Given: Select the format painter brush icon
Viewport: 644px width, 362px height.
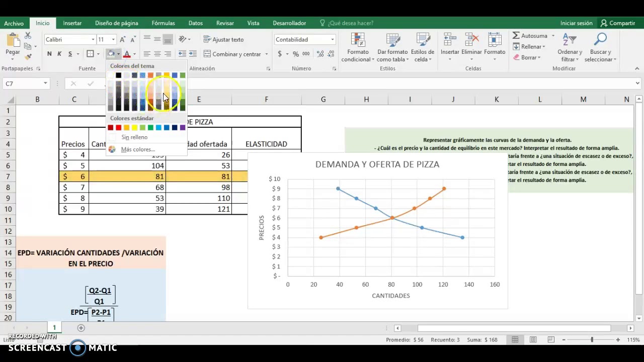Looking at the screenshot, I should (28, 57).
